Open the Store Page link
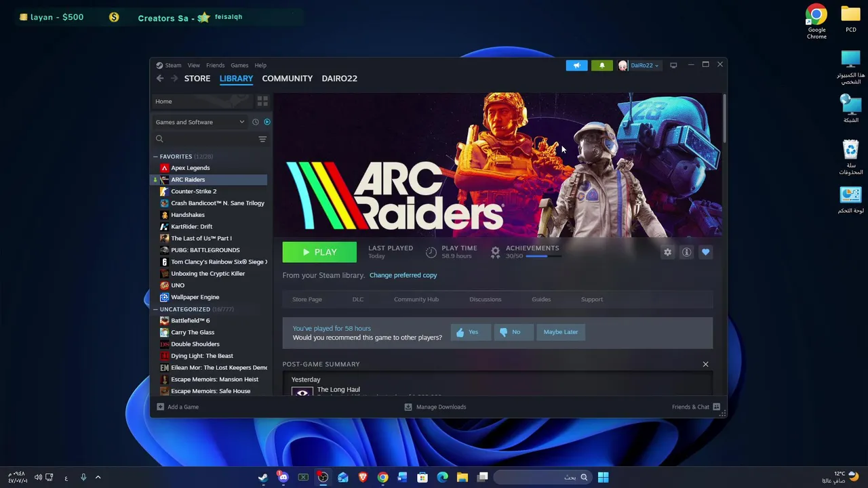Screen dimensions: 868x488 307,299
